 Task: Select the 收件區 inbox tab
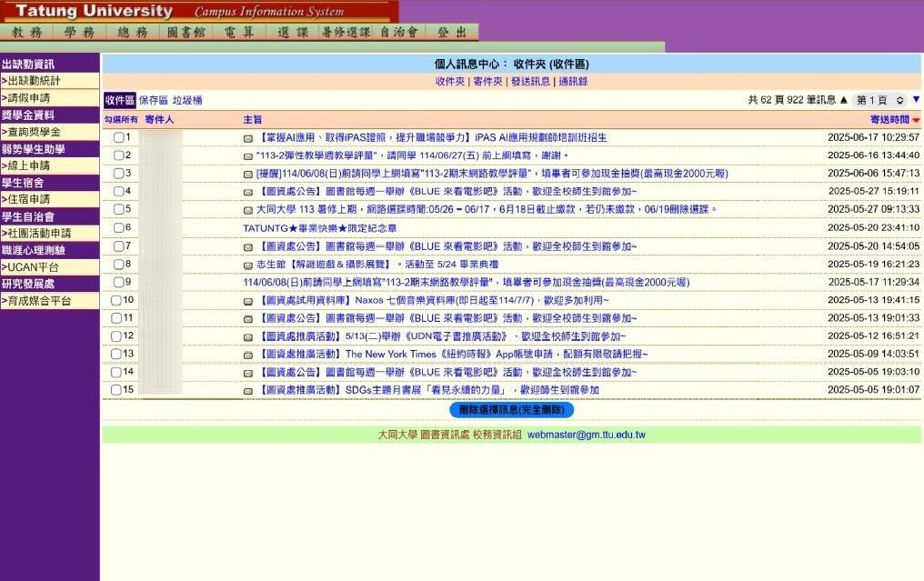pyautogui.click(x=120, y=100)
